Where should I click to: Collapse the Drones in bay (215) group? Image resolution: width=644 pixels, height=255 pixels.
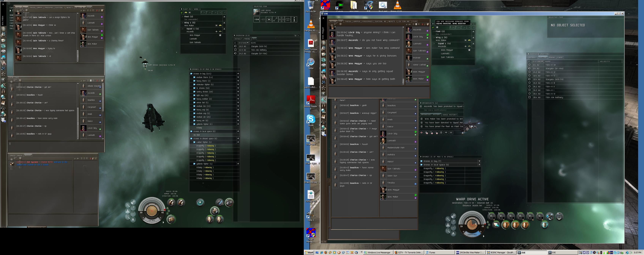(238, 74)
